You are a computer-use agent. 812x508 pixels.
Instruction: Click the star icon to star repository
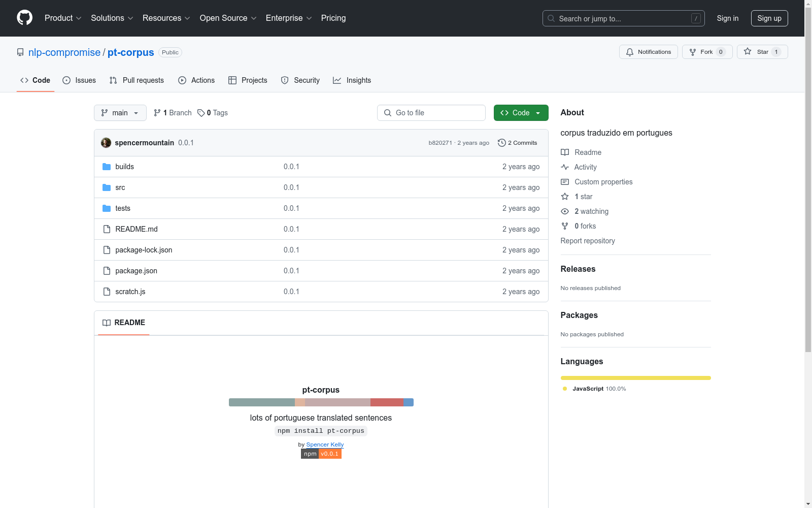point(748,51)
